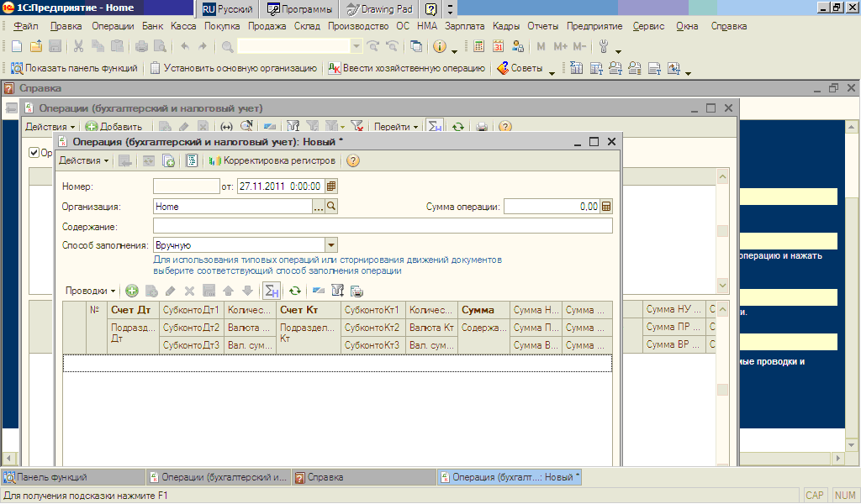
Task: Click the Open file folder icon
Action: [x=35, y=46]
